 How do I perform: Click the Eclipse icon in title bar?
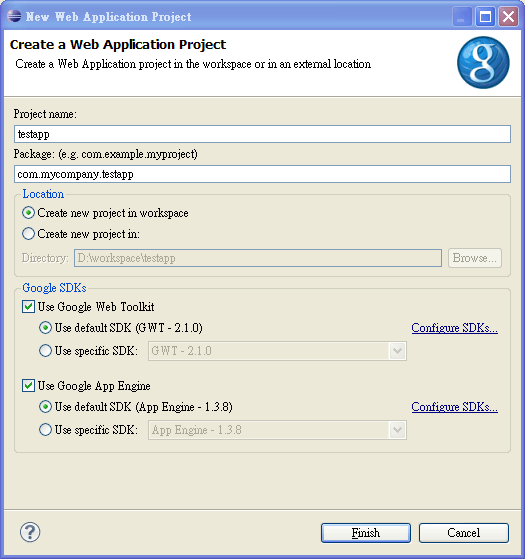(x=14, y=16)
